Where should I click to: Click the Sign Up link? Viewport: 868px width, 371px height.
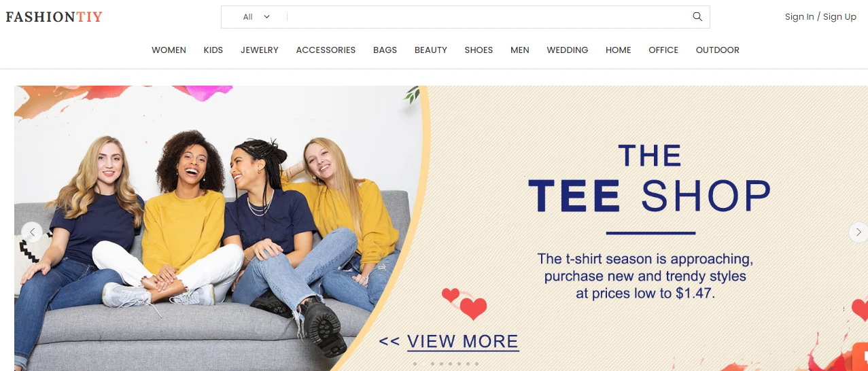(x=839, y=17)
